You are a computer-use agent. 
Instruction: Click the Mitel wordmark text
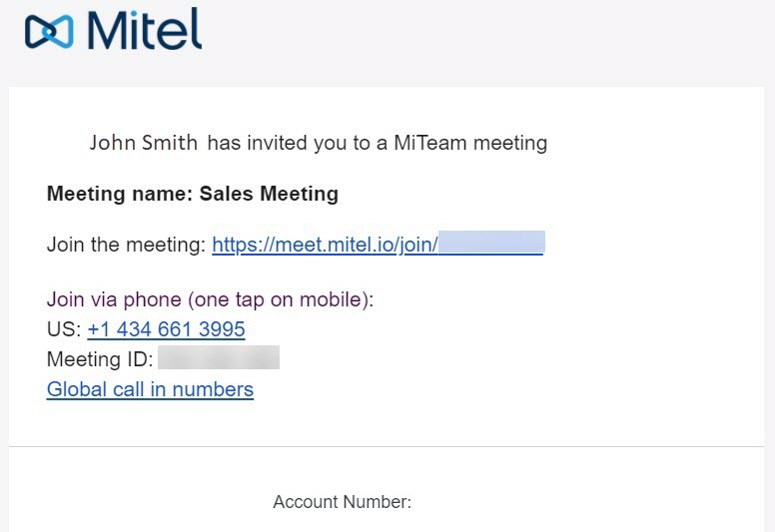pyautogui.click(x=146, y=30)
